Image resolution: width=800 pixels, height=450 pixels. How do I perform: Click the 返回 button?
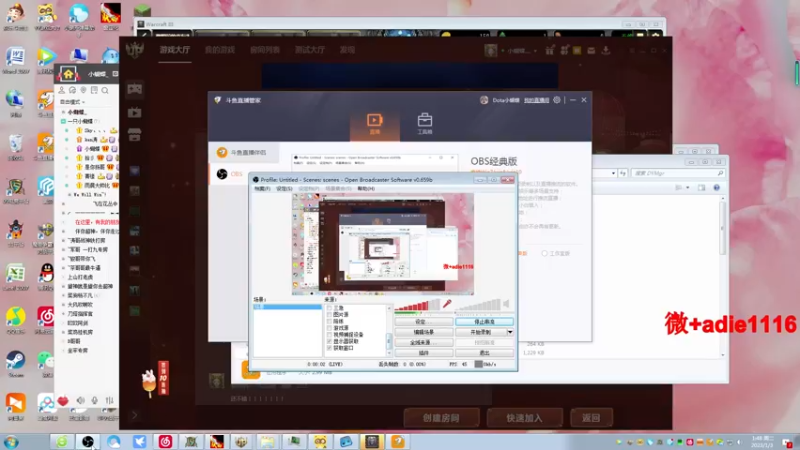[591, 418]
